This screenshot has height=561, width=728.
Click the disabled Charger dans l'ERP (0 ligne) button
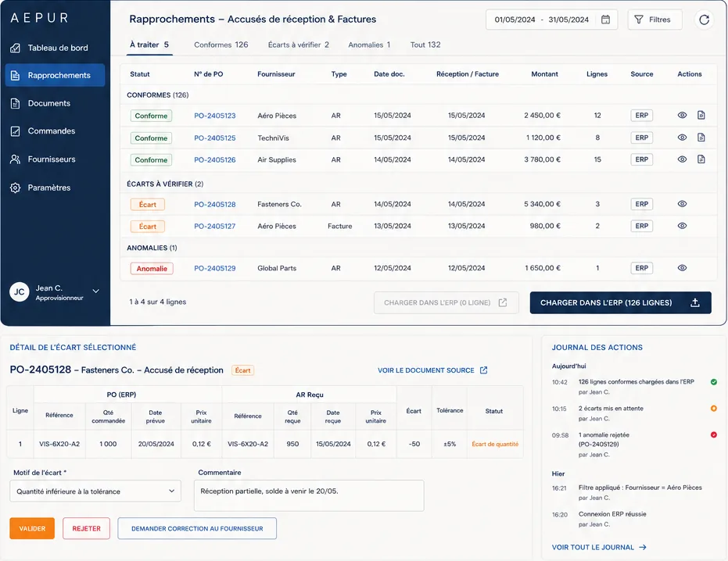pyautogui.click(x=446, y=302)
